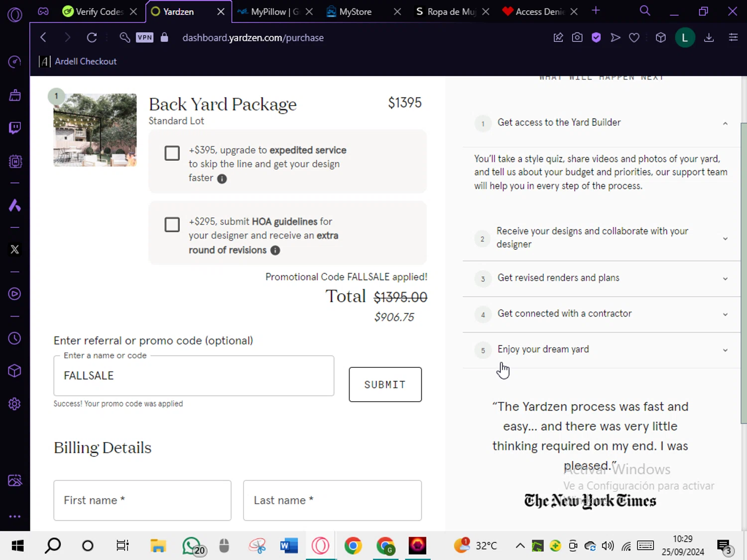Open the Twitch sidebar panel
This screenshot has height=560, width=747.
pyautogui.click(x=15, y=128)
